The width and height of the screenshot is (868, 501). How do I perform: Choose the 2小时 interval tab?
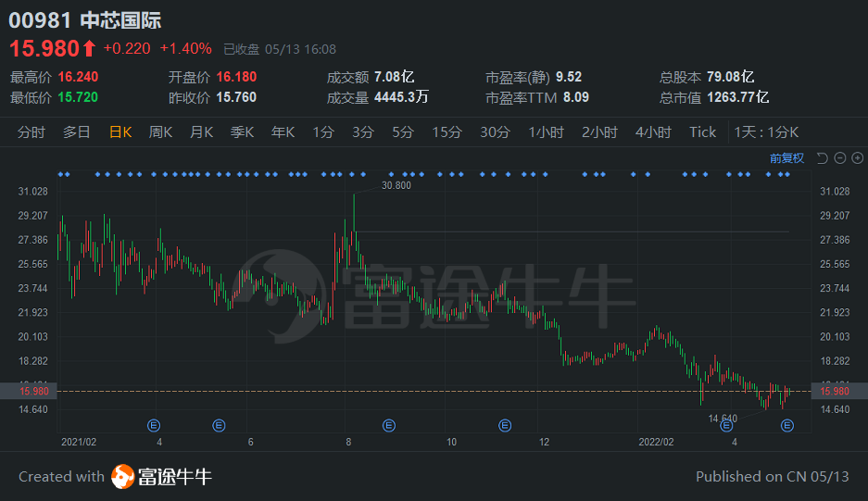pos(599,132)
